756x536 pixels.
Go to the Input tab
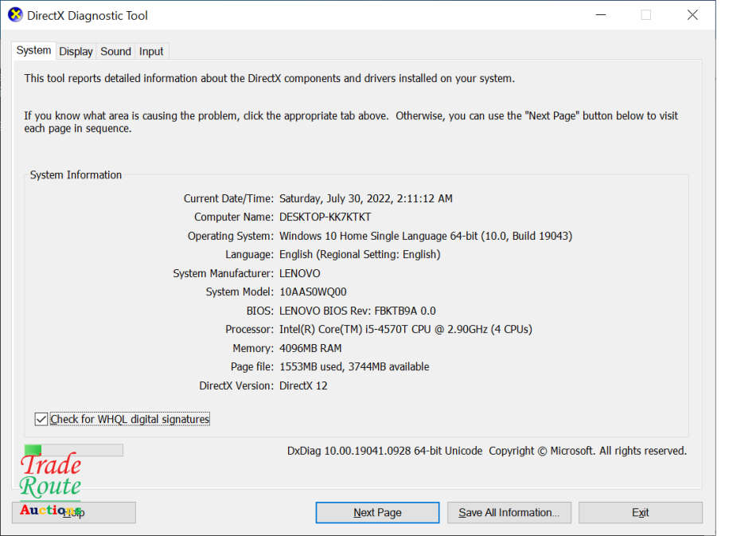151,51
